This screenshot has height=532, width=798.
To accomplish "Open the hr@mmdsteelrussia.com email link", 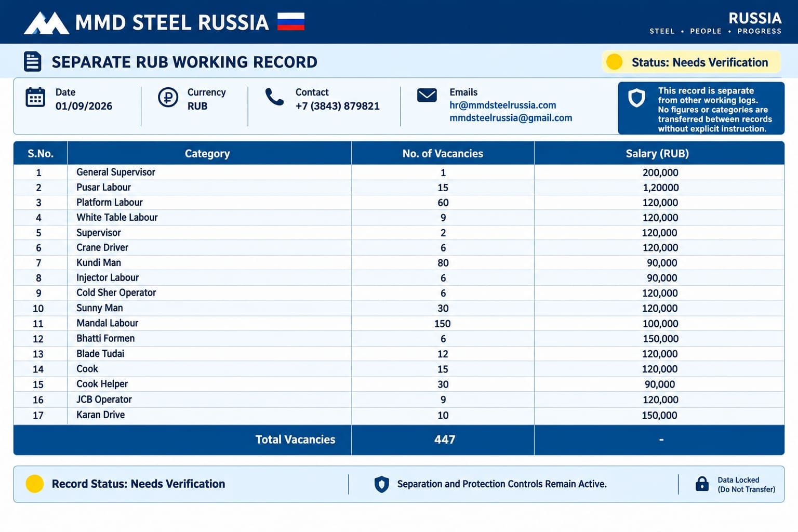I will tap(502, 105).
